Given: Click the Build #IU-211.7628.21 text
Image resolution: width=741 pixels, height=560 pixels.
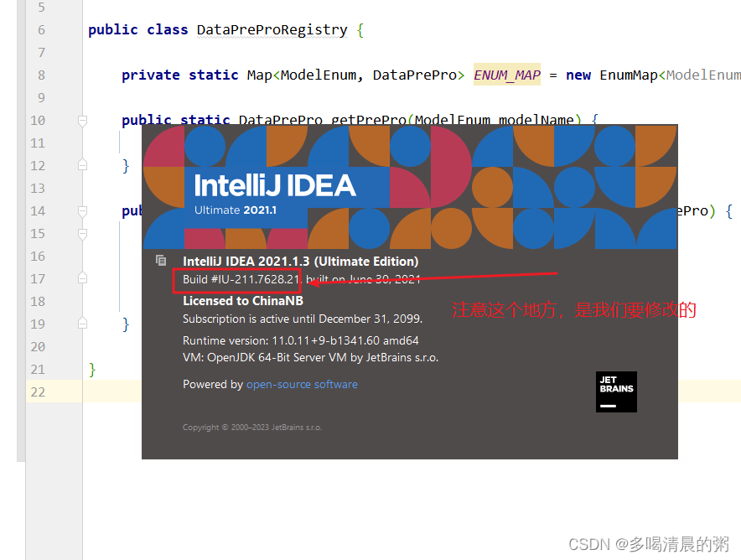Looking at the screenshot, I should 241,279.
